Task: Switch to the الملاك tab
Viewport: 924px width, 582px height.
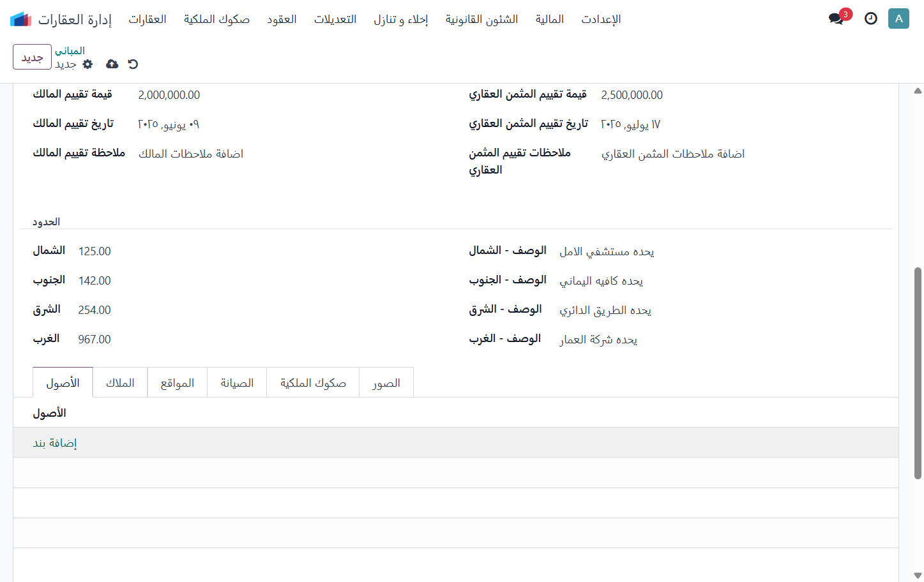Action: pos(120,382)
